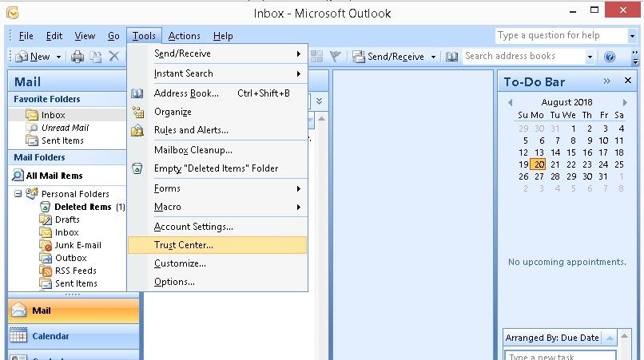Click the Junk E-mail folder icon
Viewport: 644px width, 360px height.
coord(46,245)
